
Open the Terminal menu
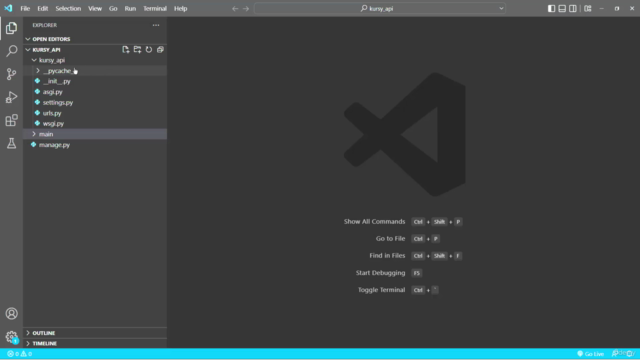pyautogui.click(x=155, y=9)
